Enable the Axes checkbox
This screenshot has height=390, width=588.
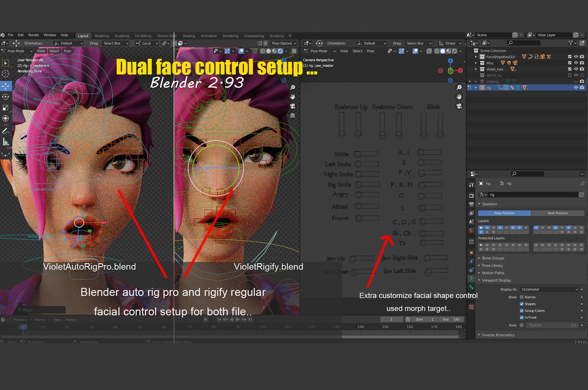[521, 325]
